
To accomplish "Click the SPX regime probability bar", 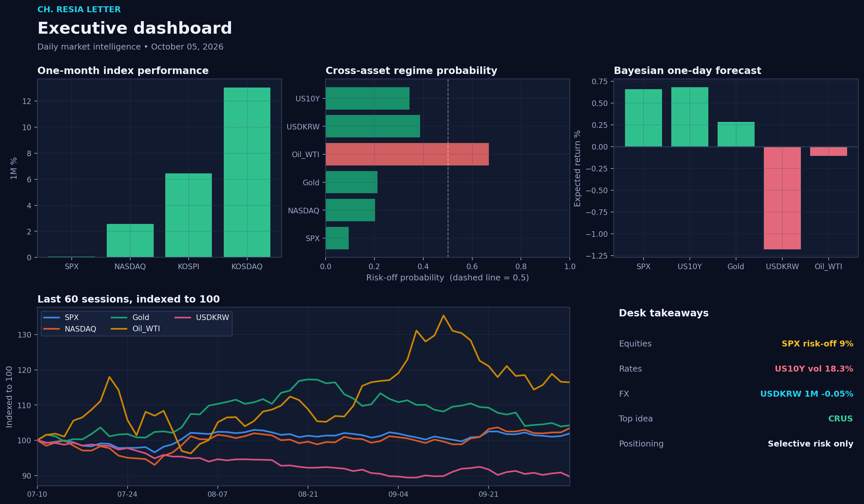I will 337,238.
